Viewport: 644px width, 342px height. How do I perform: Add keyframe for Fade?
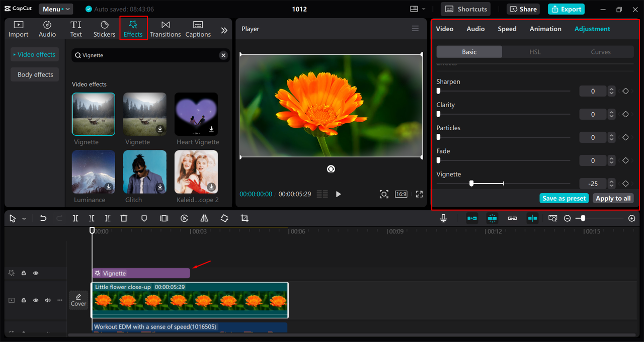[x=625, y=160]
